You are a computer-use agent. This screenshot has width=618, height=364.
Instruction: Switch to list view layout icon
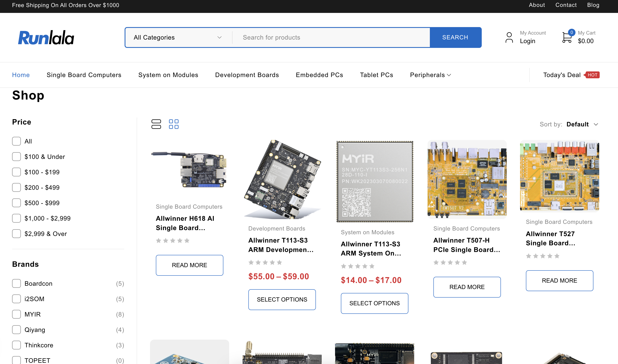[x=156, y=124]
